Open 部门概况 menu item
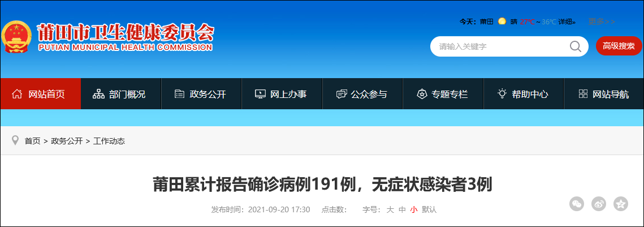The width and height of the screenshot is (644, 227). pos(121,94)
